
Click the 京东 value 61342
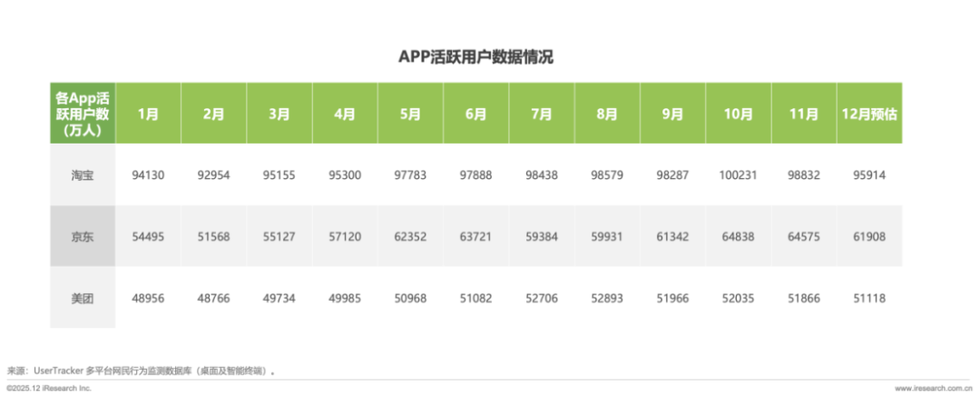click(673, 237)
